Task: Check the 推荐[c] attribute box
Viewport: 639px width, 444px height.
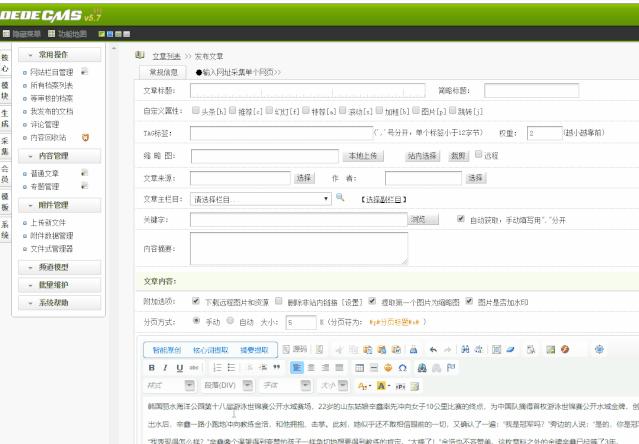Action: pos(233,110)
